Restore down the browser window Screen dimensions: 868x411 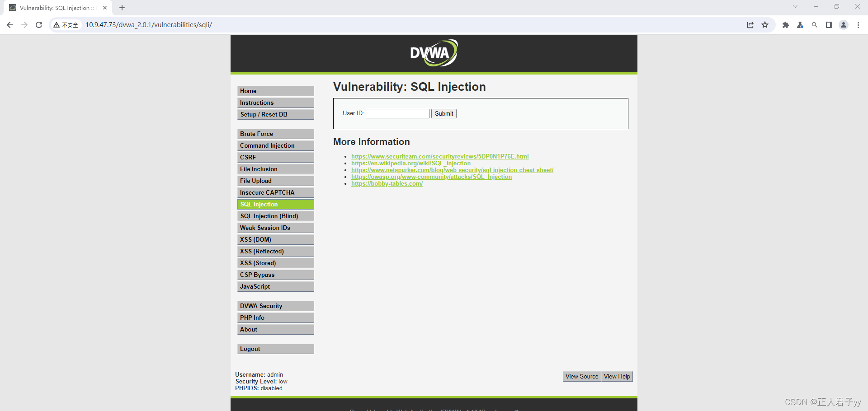(x=837, y=6)
